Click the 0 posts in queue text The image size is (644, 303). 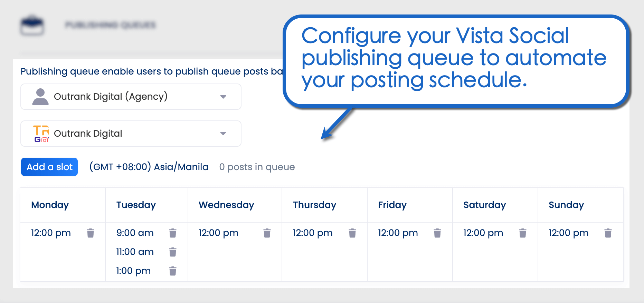[x=257, y=167]
